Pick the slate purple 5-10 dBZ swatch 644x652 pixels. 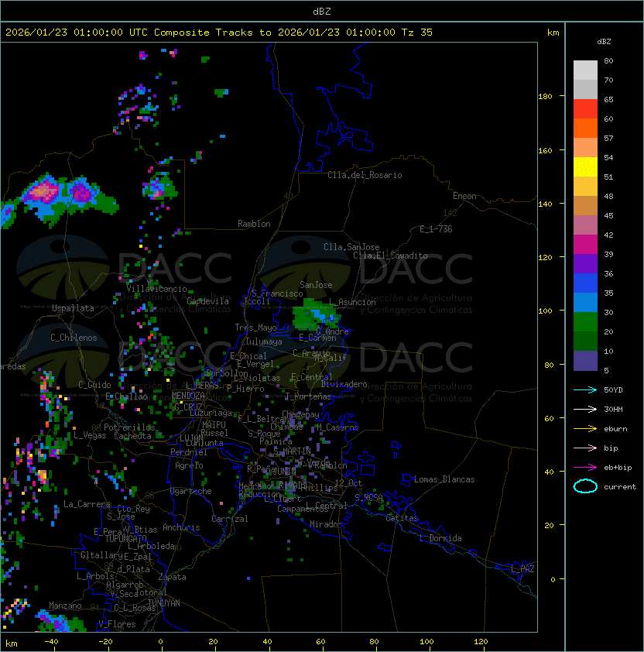pos(585,361)
